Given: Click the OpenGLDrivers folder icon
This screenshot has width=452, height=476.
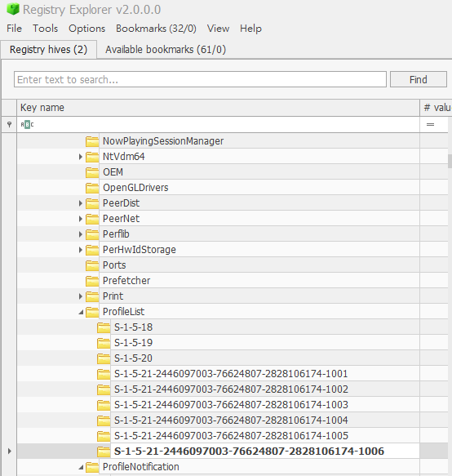Looking at the screenshot, I should pos(92,188).
